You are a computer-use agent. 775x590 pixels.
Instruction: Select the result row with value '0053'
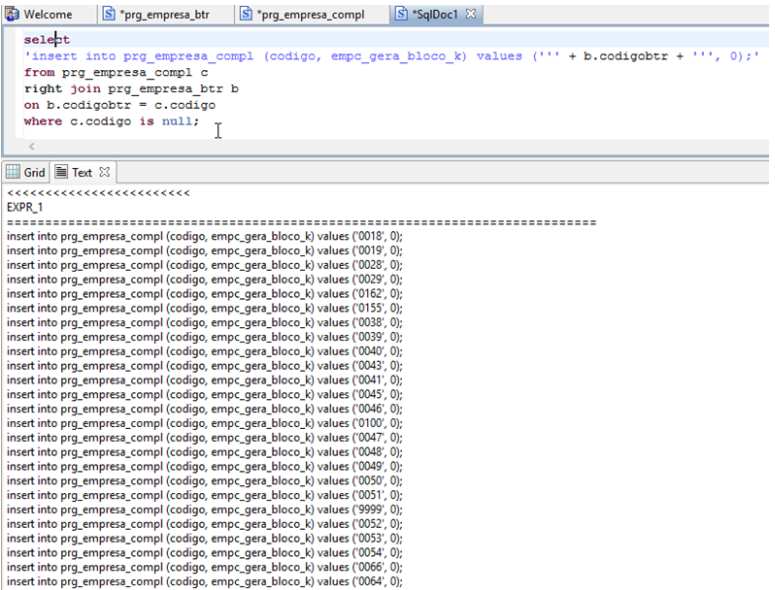point(205,538)
